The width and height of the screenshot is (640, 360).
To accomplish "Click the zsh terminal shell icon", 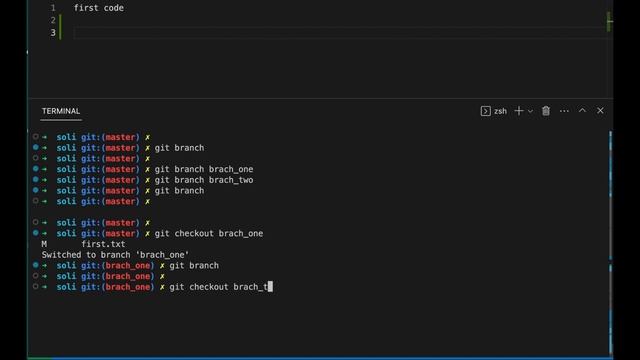I will (x=485, y=111).
